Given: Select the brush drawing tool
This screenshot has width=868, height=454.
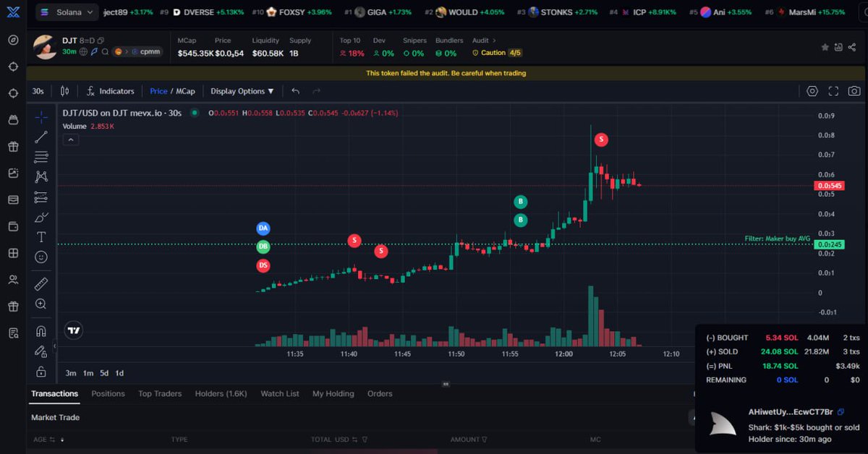Looking at the screenshot, I should point(41,217).
